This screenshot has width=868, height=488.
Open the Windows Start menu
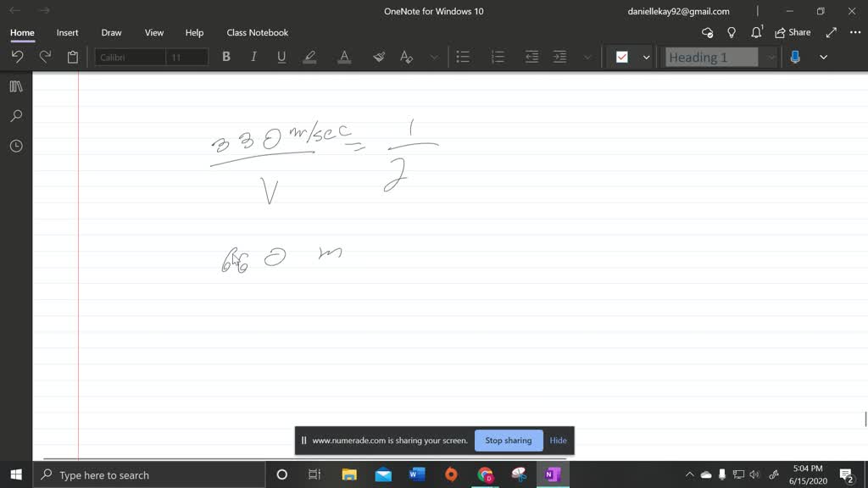[x=16, y=474]
